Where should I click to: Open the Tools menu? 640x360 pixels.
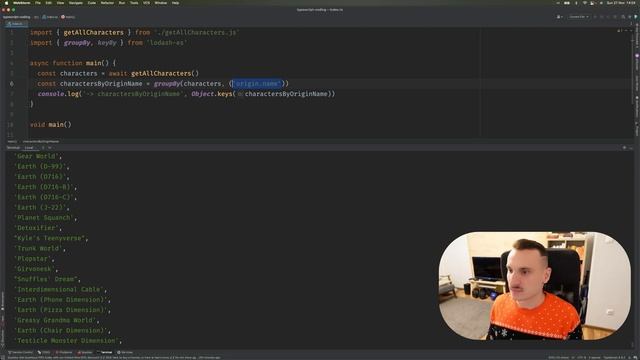click(x=134, y=3)
